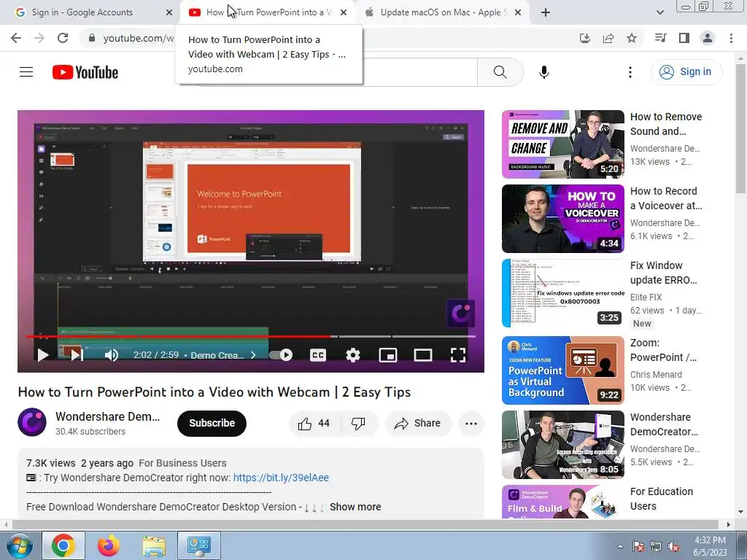Go back in browser history
This screenshot has width=747, height=560.
[16, 38]
